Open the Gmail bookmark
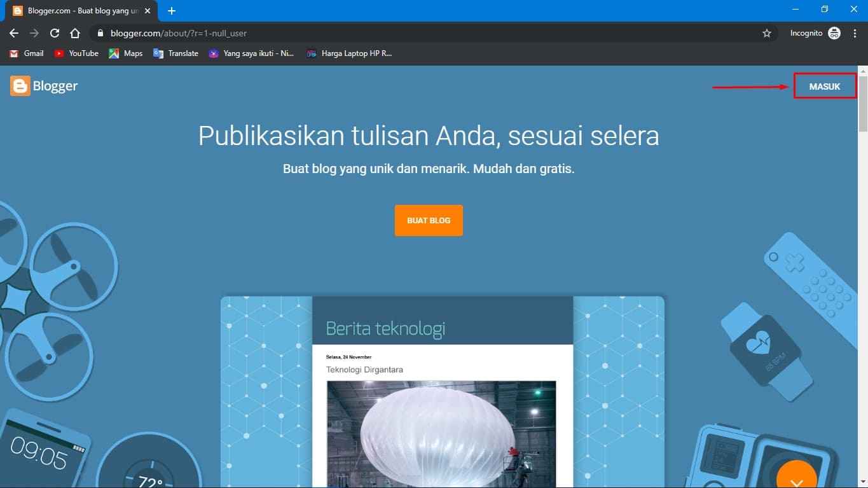The height and width of the screenshot is (488, 868). click(27, 53)
